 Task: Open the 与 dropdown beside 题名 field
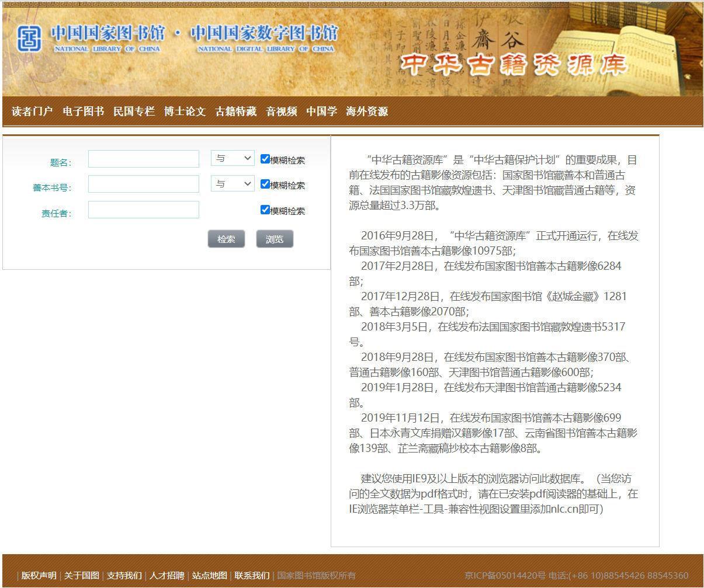coord(233,158)
